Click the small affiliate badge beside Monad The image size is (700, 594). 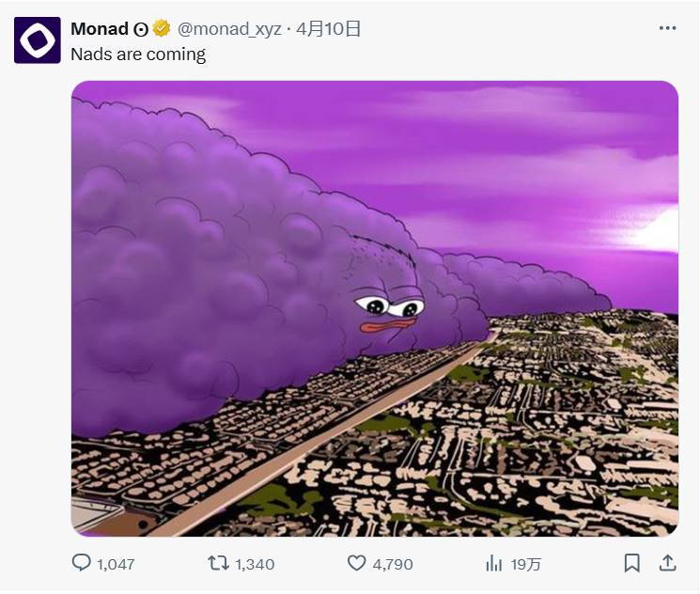[141, 29]
